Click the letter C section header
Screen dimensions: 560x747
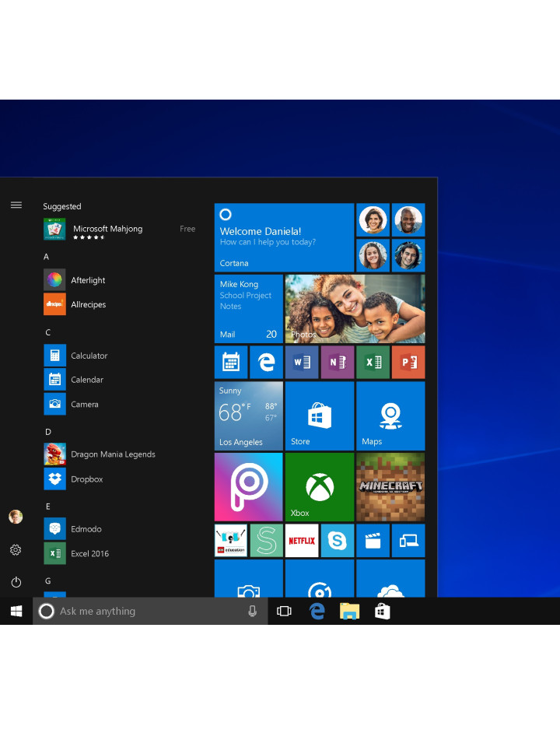(47, 332)
